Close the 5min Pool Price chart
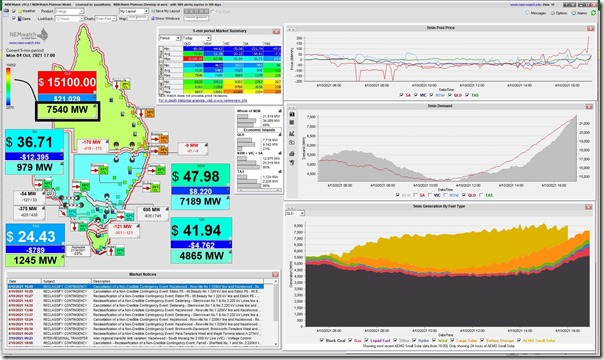 591,28
